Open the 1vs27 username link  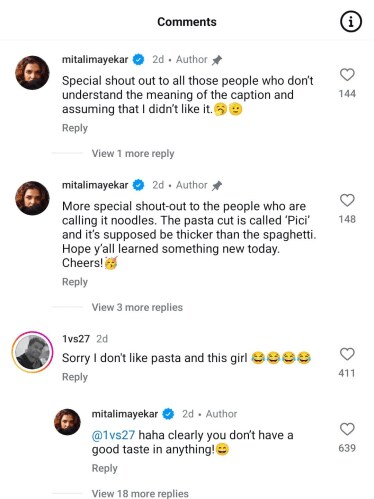(76, 339)
